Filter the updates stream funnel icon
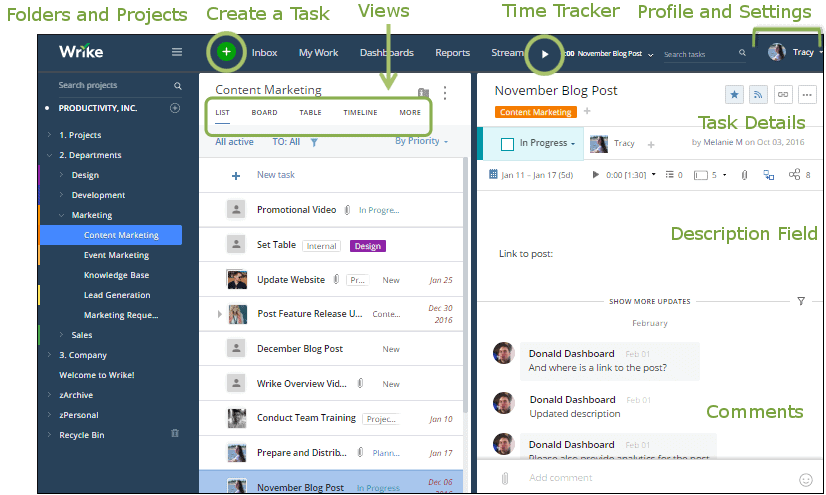The image size is (826, 495). (x=801, y=301)
